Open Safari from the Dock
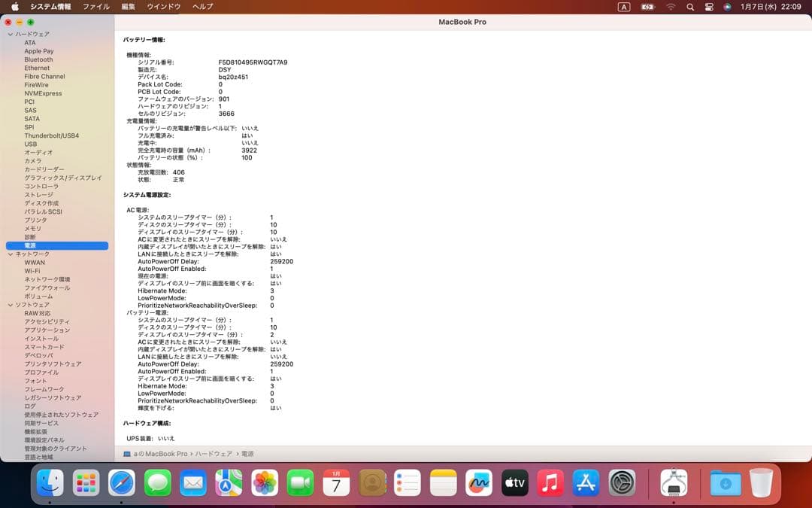The height and width of the screenshot is (508, 812). pyautogui.click(x=122, y=484)
